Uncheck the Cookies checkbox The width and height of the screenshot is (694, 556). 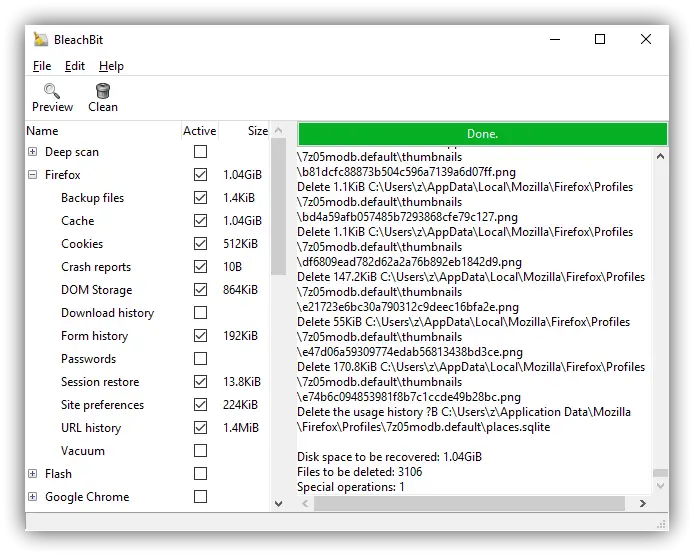200,243
